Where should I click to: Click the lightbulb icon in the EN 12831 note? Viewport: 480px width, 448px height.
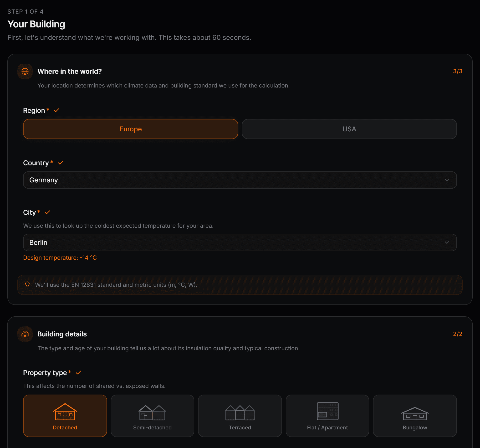coord(27,285)
